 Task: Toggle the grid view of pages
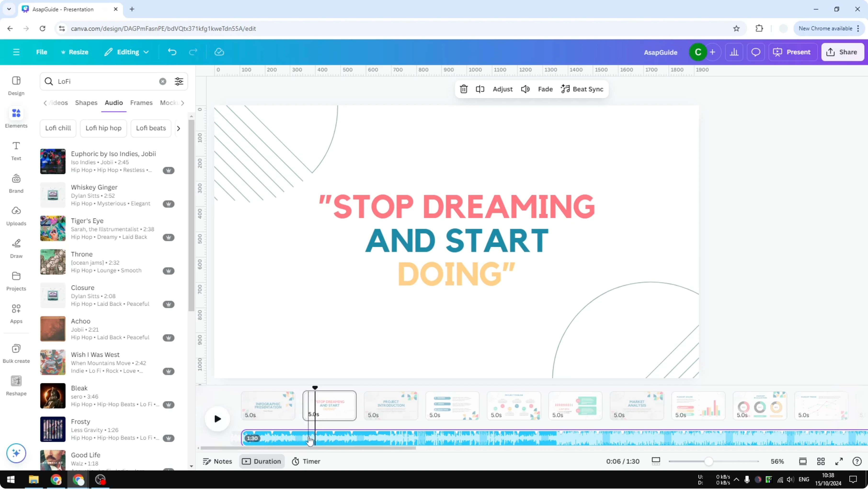coord(821,461)
